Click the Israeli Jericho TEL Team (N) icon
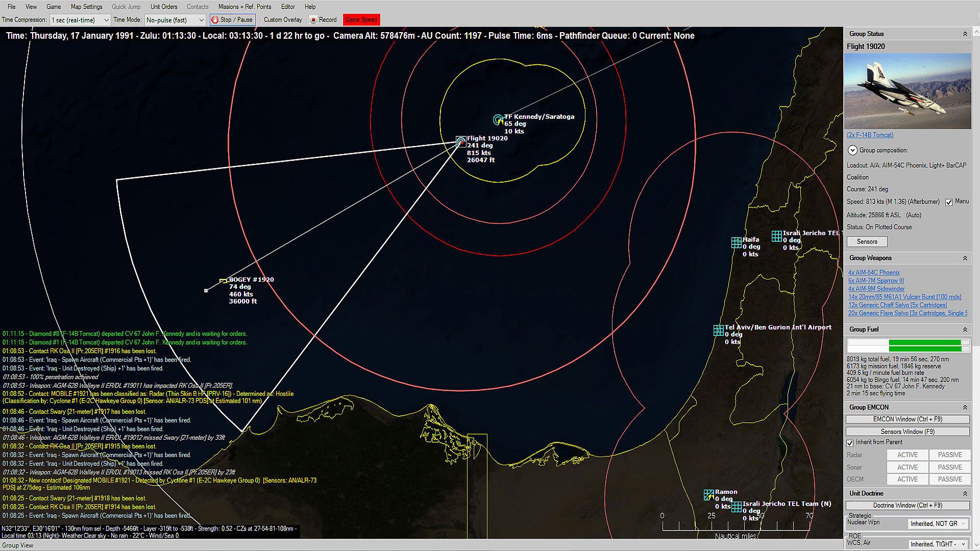 pos(736,507)
